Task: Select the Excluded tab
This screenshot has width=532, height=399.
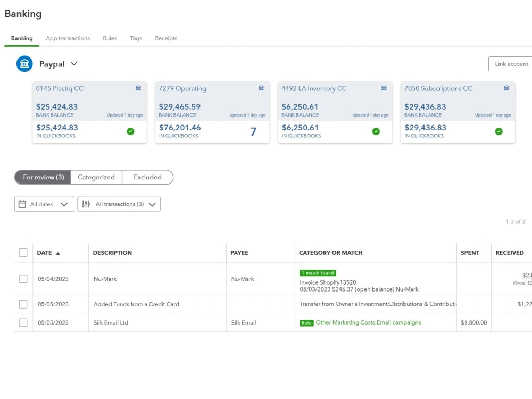Action: coord(147,177)
